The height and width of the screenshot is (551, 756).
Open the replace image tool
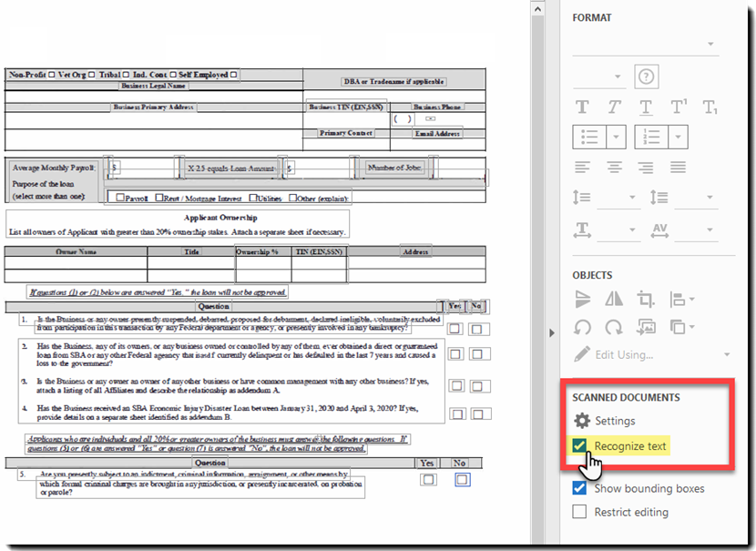coord(647,325)
